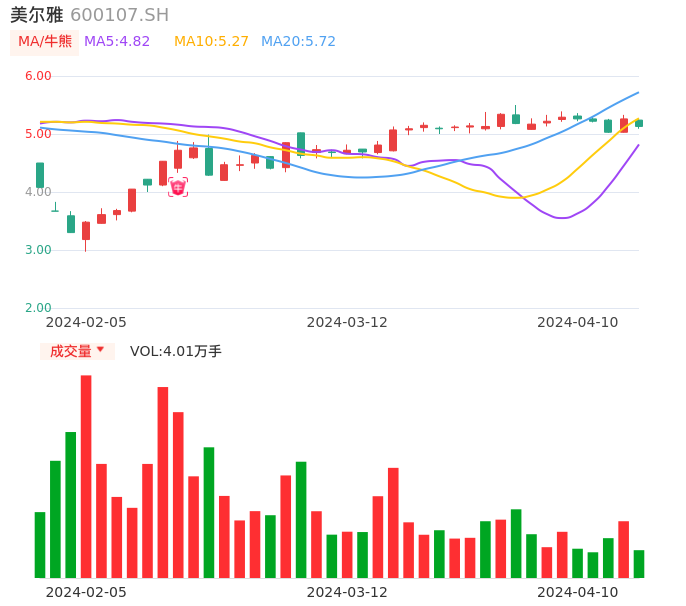Image resolution: width=686 pixels, height=606 pixels.
Task: Click the purple MA5 line at its lowest dip
Action: 562,217
